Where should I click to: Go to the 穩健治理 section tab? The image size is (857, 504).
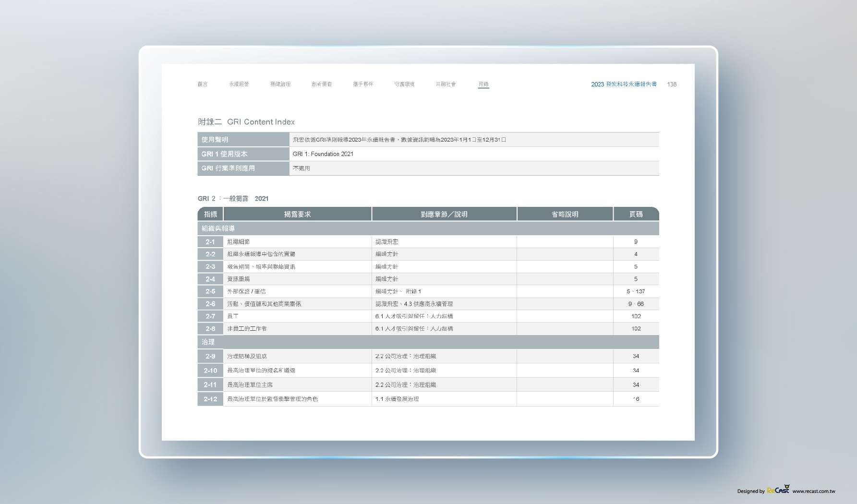[x=280, y=84]
